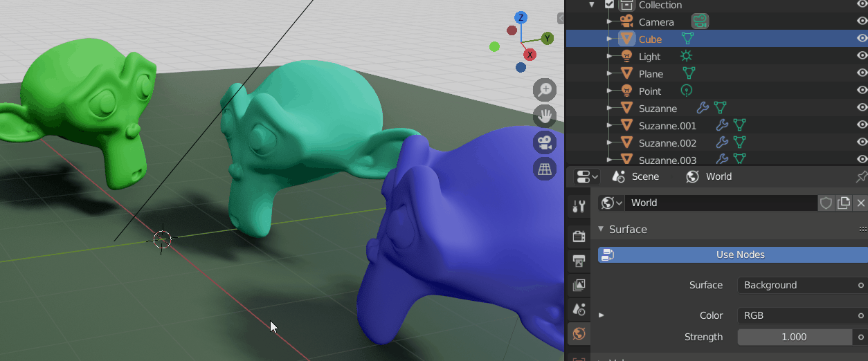Click the Pan hand icon in the viewport

click(545, 115)
